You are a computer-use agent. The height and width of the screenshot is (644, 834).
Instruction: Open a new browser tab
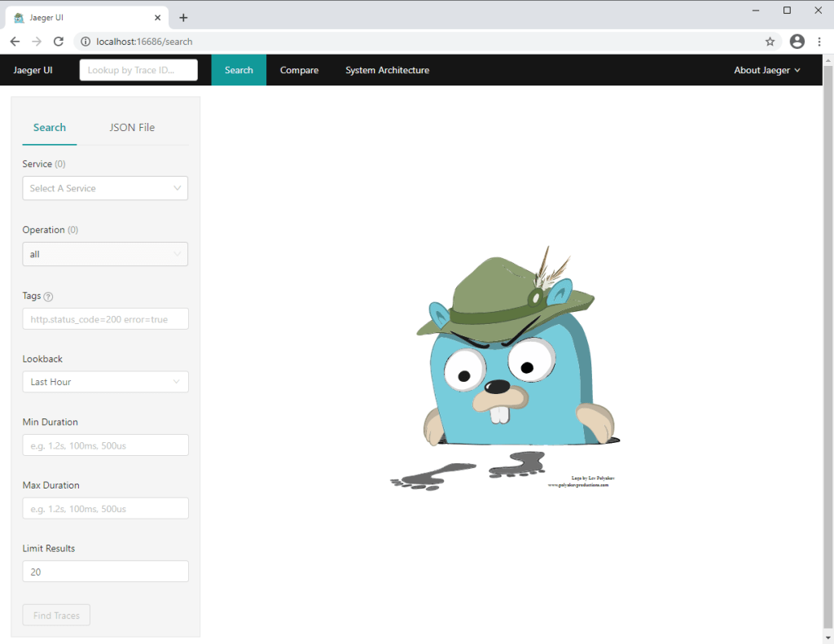[183, 17]
